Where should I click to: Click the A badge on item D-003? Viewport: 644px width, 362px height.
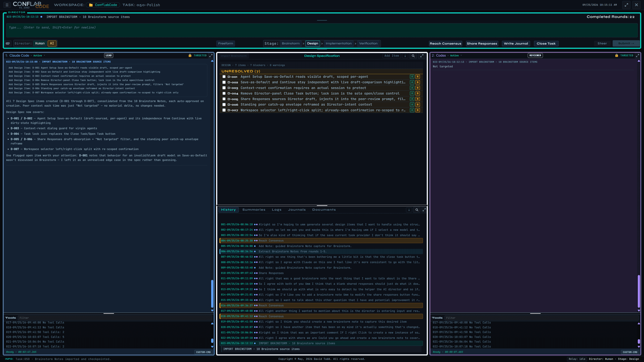tap(412, 88)
